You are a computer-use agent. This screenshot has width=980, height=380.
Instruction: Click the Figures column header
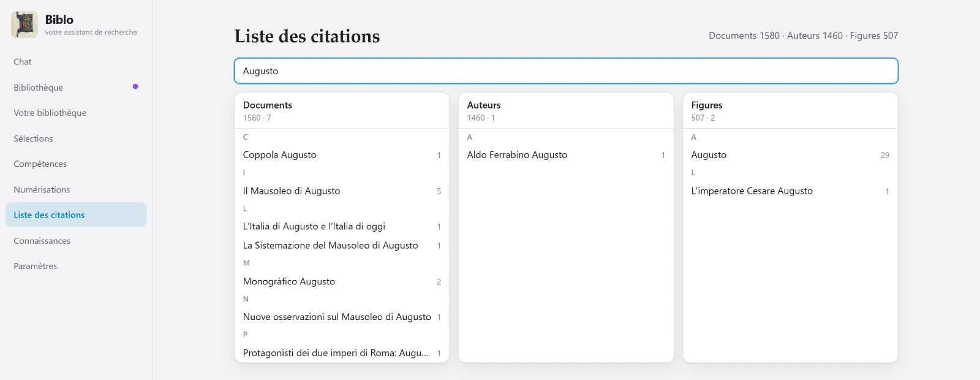pyautogui.click(x=707, y=105)
